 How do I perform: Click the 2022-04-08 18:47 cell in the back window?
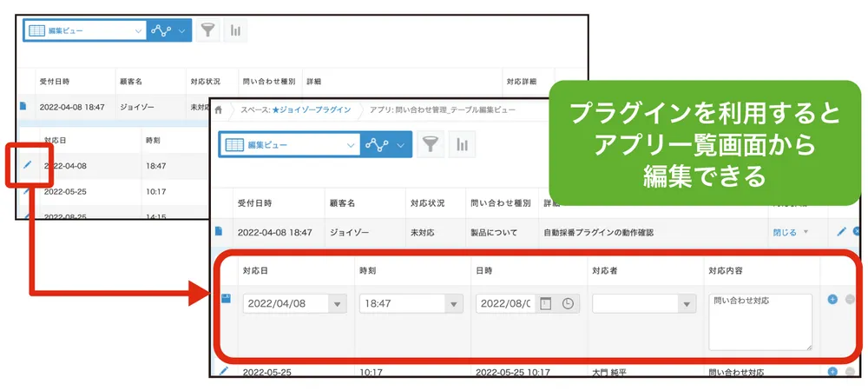[x=72, y=107]
